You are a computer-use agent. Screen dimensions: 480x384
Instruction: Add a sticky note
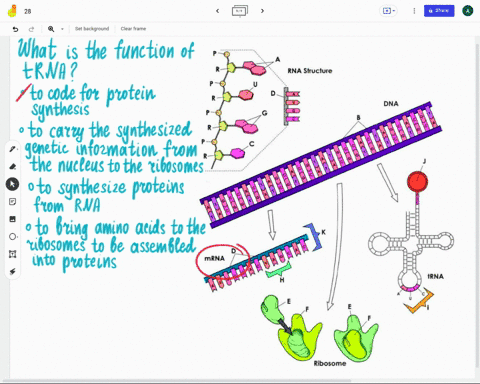[12, 202]
